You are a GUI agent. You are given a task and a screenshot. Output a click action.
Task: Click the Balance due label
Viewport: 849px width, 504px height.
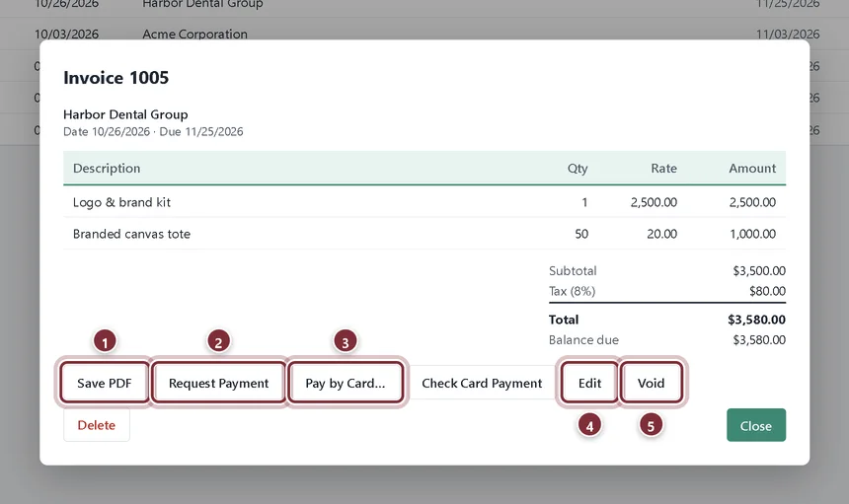(x=583, y=339)
